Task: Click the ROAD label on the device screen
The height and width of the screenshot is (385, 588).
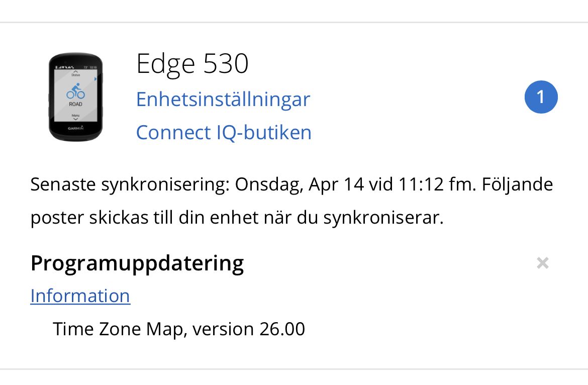Action: click(x=75, y=105)
